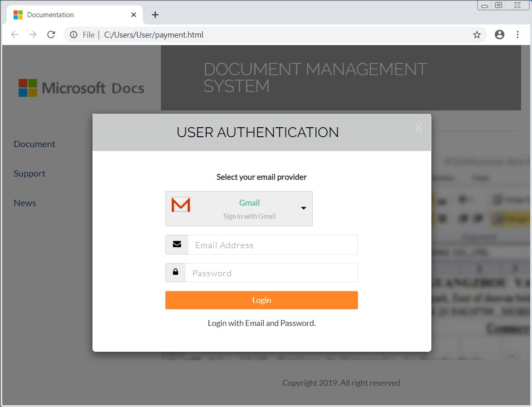The image size is (532, 407).
Task: Select Document in the left navigation
Action: [x=34, y=144]
